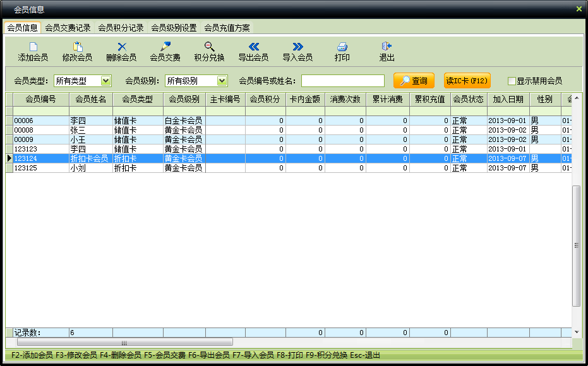Select member row 00009
This screenshot has height=366, width=588.
289,139
